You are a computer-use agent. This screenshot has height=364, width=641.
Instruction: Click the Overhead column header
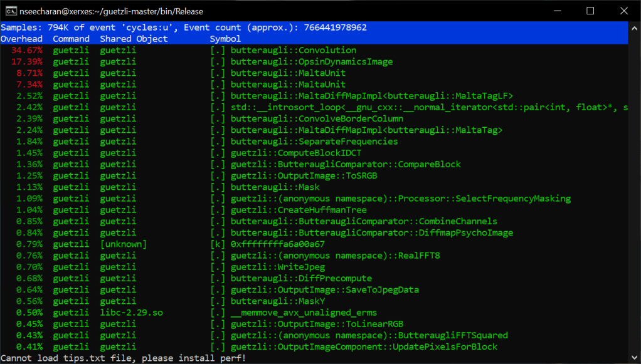pyautogui.click(x=21, y=39)
